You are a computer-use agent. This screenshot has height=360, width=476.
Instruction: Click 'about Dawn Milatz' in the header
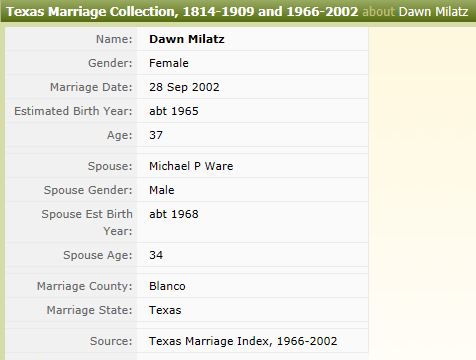(x=415, y=12)
